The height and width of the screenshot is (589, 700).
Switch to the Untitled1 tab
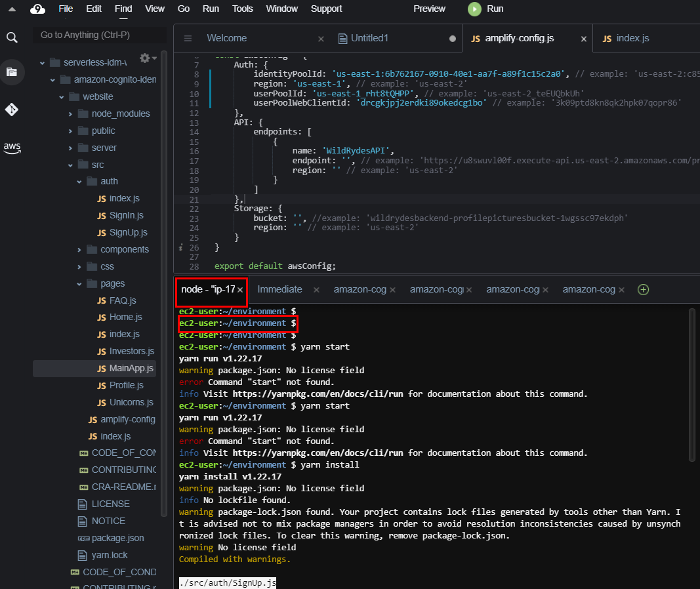(369, 39)
